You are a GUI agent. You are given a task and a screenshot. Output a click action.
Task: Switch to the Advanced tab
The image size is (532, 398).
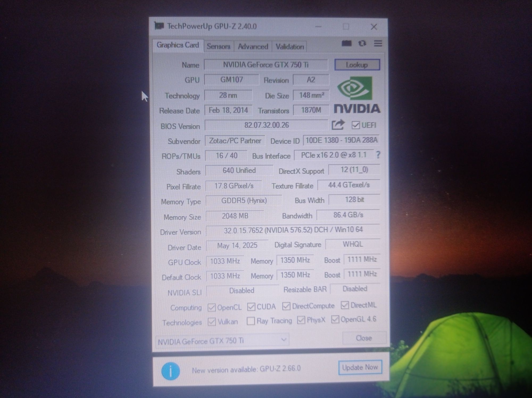coord(253,47)
